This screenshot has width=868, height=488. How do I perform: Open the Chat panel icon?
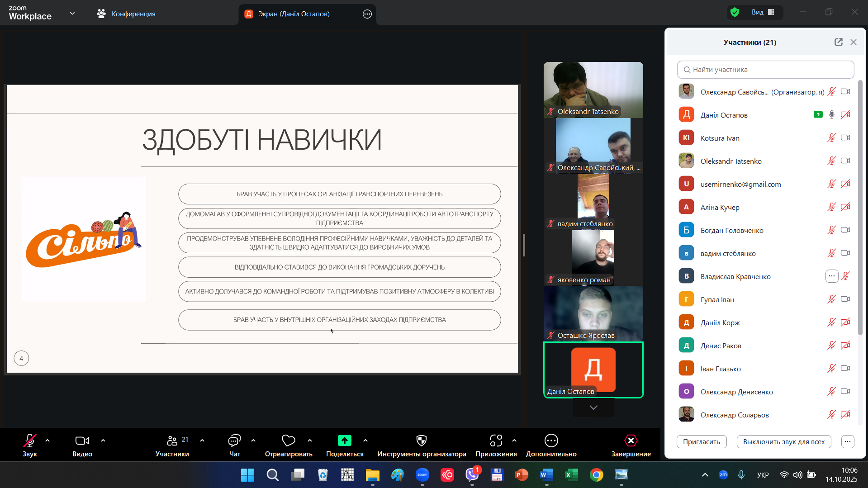pyautogui.click(x=234, y=441)
